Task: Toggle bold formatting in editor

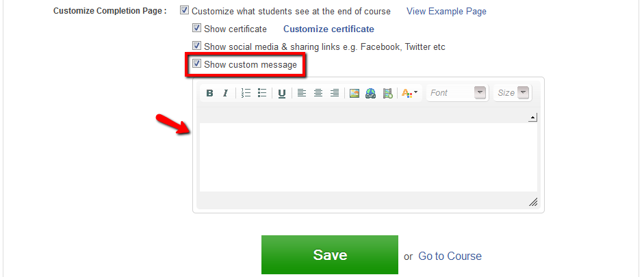Action: [x=209, y=93]
